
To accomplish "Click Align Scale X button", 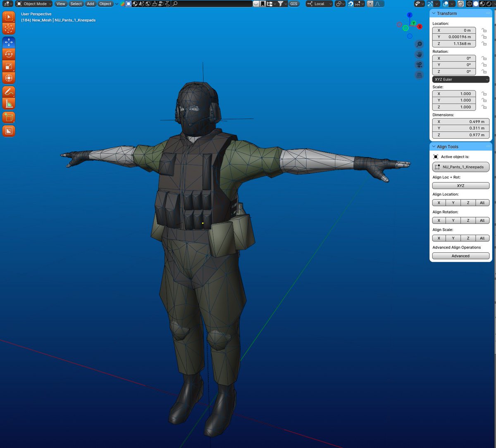I will coord(439,238).
